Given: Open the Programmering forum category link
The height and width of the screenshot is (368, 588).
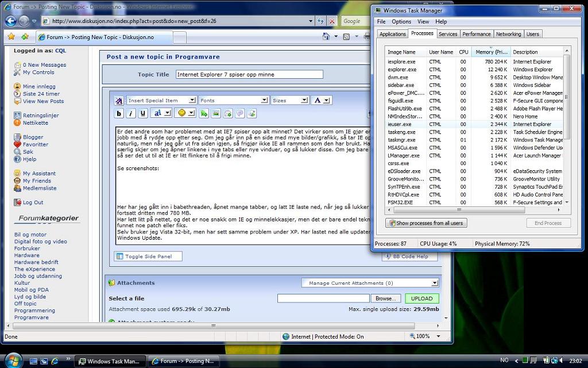Looking at the screenshot, I should click(34, 310).
